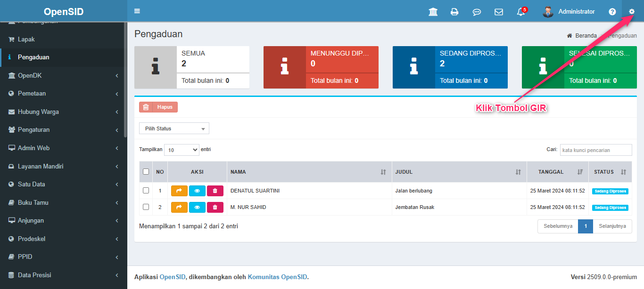Open the Pilih Status dropdown
This screenshot has width=644, height=289.
[174, 128]
